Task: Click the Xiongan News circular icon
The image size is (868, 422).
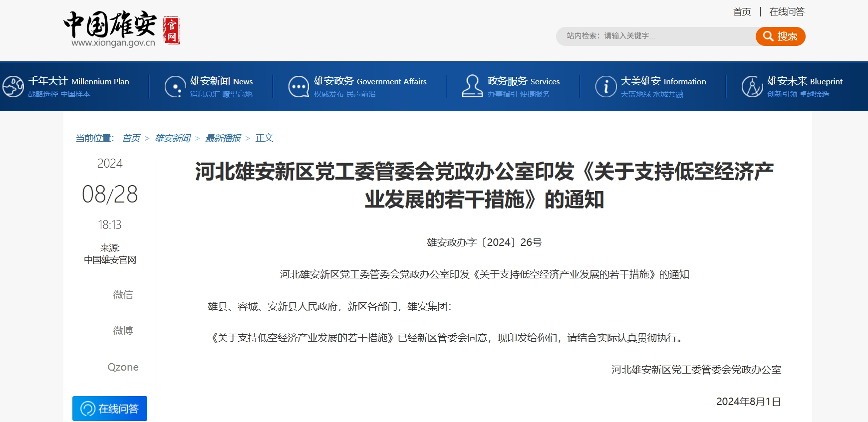Action: (175, 86)
